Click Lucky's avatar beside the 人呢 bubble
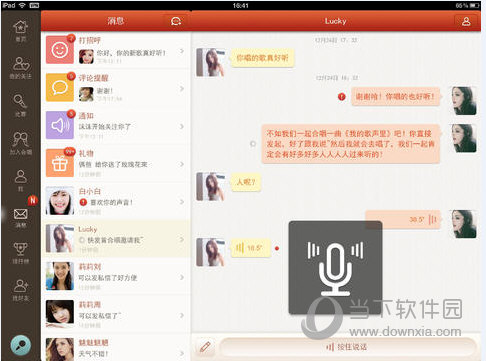Viewport: 486px width, 361px height. tap(210, 186)
